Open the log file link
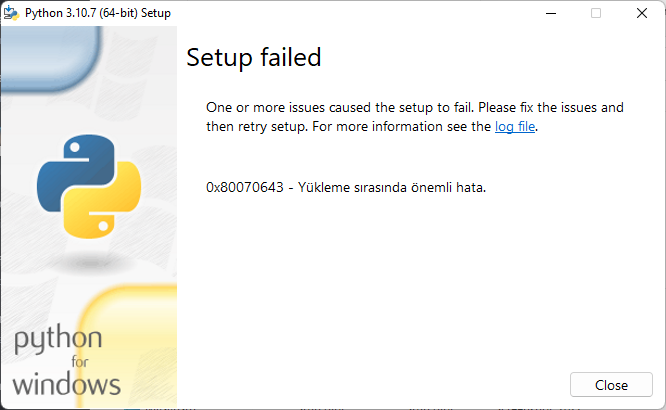The width and height of the screenshot is (666, 410). (x=515, y=127)
